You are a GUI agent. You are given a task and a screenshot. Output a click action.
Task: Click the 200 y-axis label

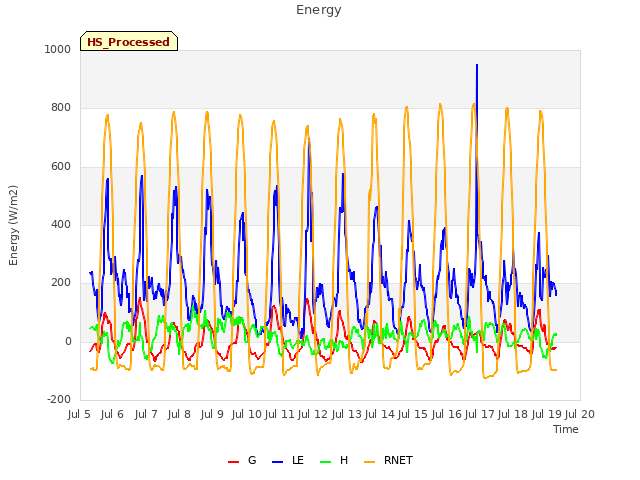[x=61, y=282]
